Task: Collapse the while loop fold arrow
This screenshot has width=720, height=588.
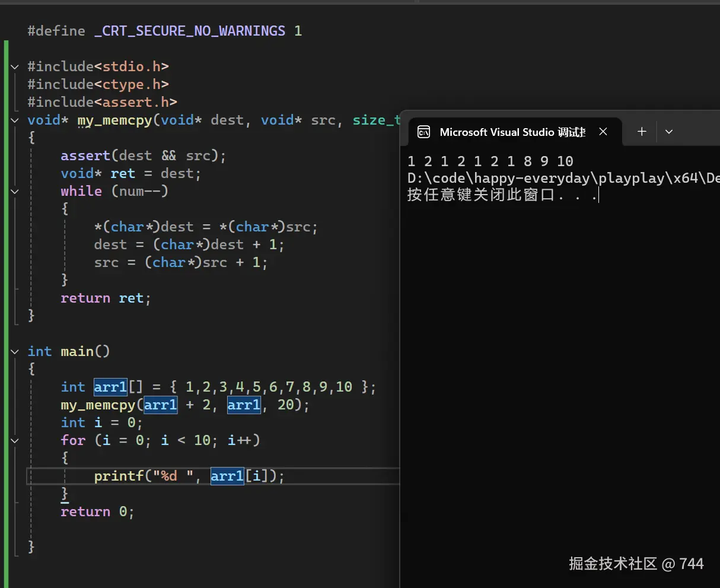Action: pos(14,191)
